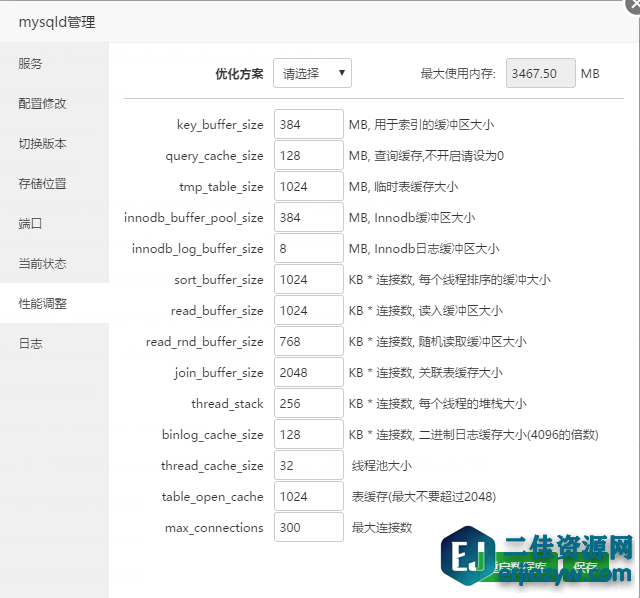
Task: Expand the 优化方案 请选择 dropdown
Action: coord(312,73)
